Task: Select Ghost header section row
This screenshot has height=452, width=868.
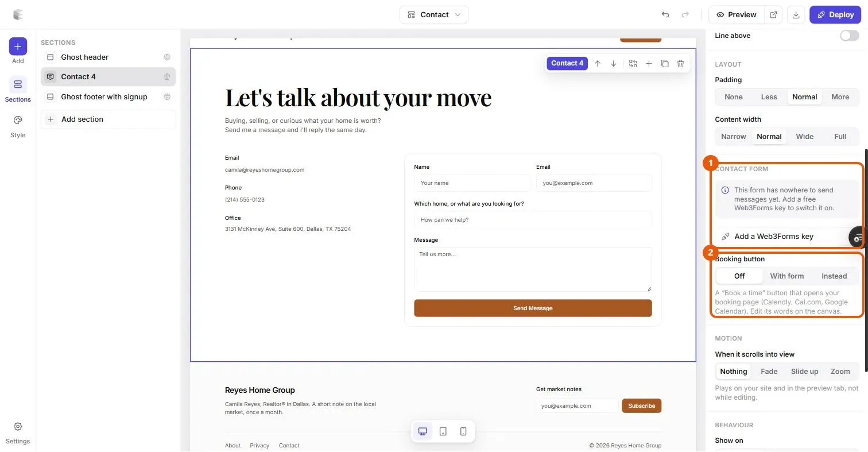Action: pos(108,57)
